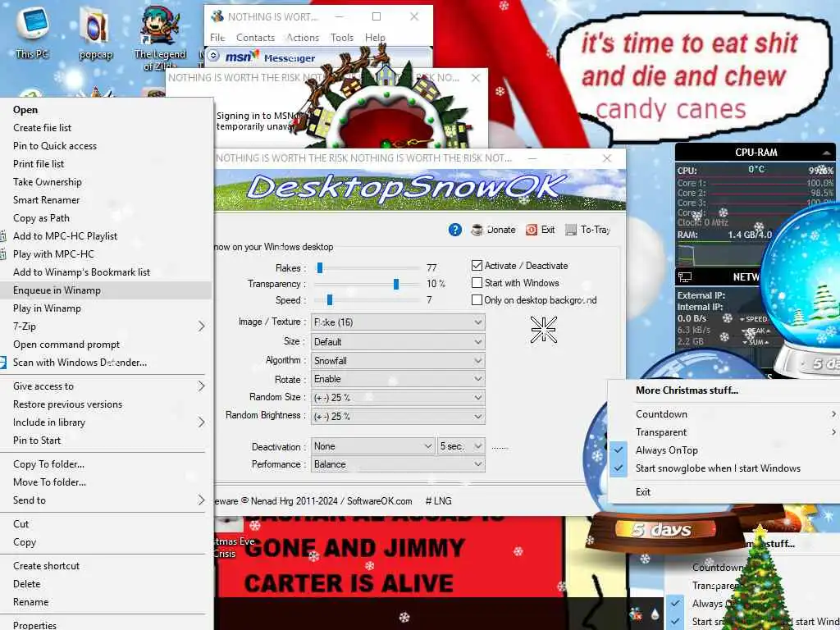Open the Help menu in MSN Messenger
Screen dimensions: 840x630
click(375, 38)
